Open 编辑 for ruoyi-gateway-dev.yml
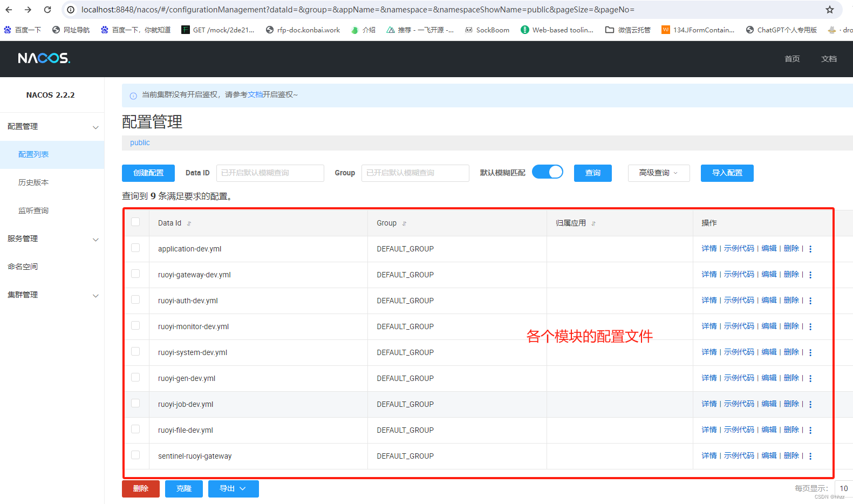Viewport: 853px width, 504px height. tap(769, 274)
